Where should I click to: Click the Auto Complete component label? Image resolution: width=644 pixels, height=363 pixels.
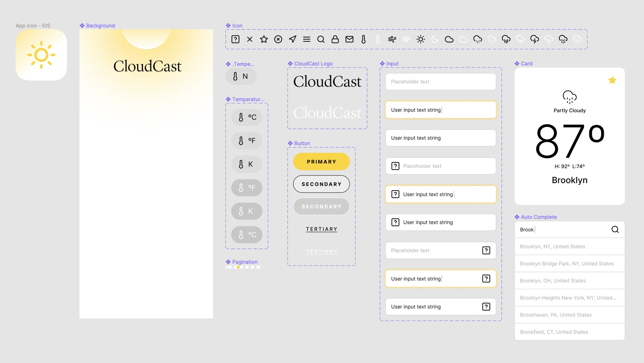coord(539,217)
